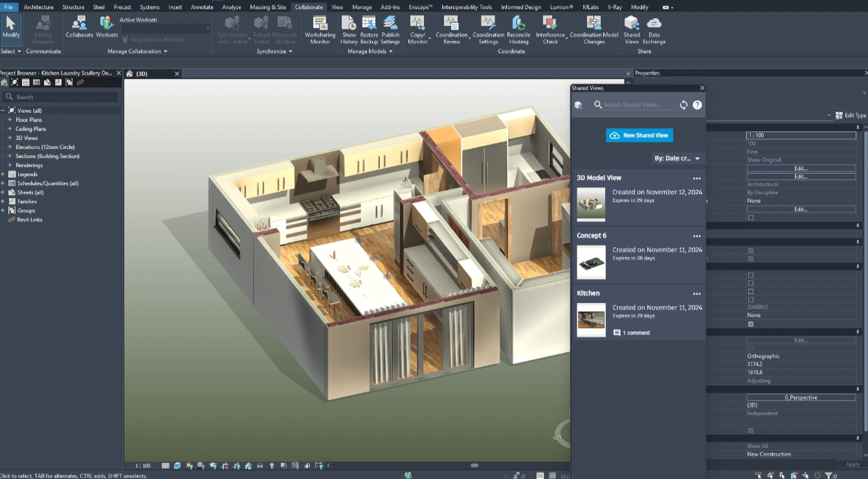
Task: Open 3D Model View thumbnail
Action: click(x=591, y=205)
